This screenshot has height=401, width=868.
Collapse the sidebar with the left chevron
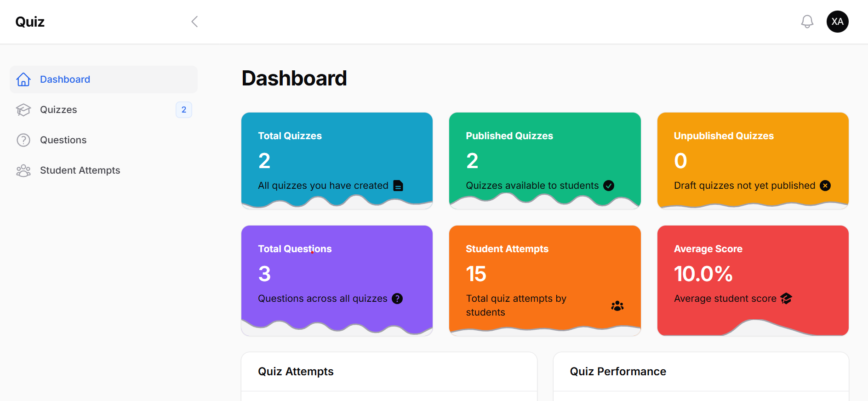pos(194,21)
